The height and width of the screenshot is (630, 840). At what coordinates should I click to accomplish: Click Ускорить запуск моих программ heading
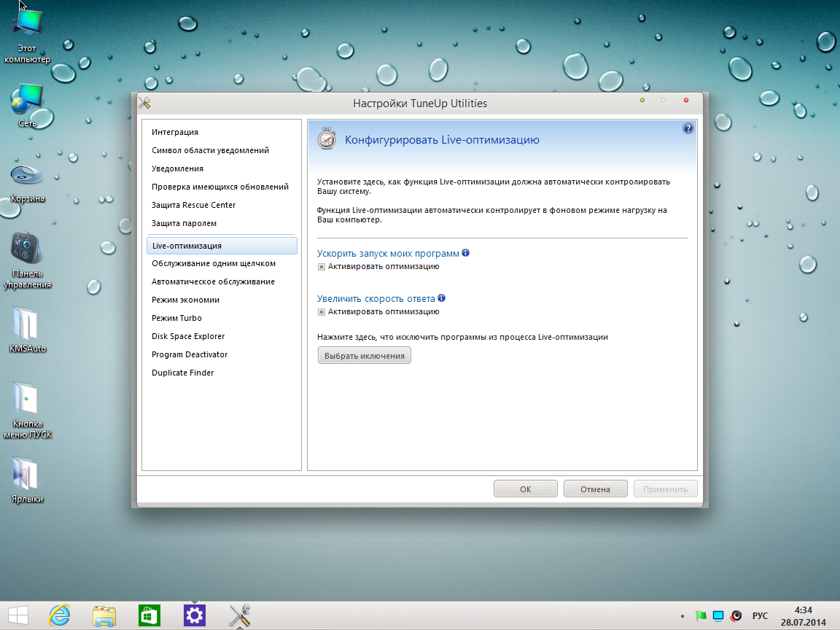click(x=388, y=254)
